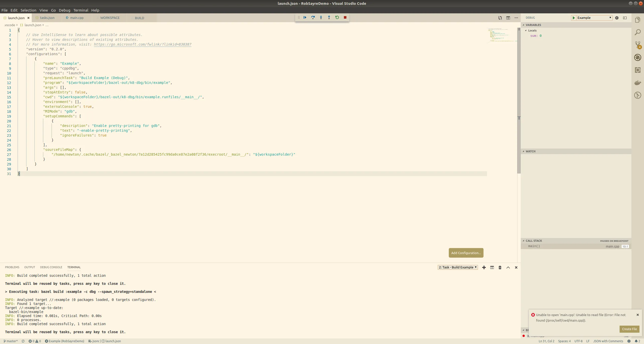Switch to the main.cpp tab
The image size is (644, 344).
pos(77,18)
